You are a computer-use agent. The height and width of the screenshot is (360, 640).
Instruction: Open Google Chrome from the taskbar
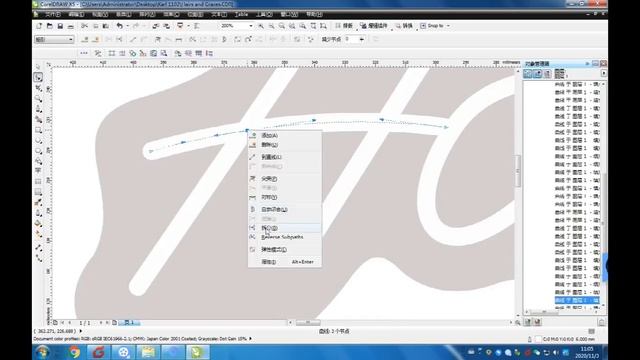74,352
